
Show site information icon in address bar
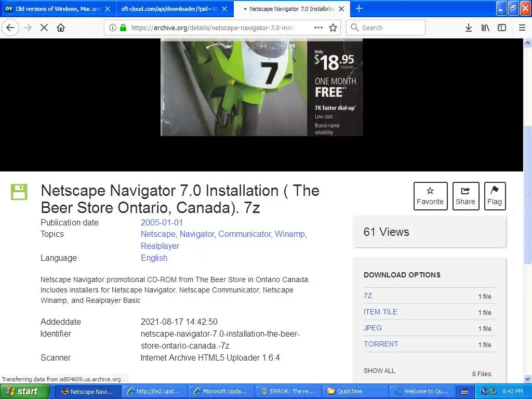(113, 28)
